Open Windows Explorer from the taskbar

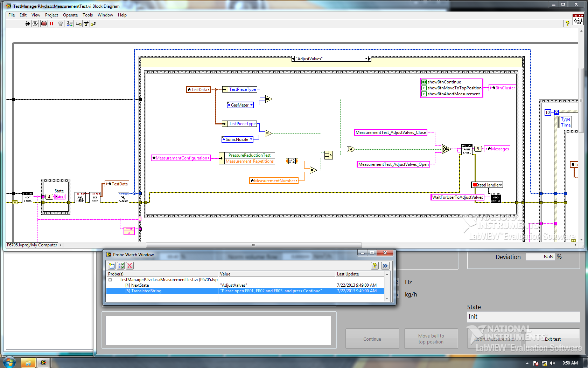point(28,363)
